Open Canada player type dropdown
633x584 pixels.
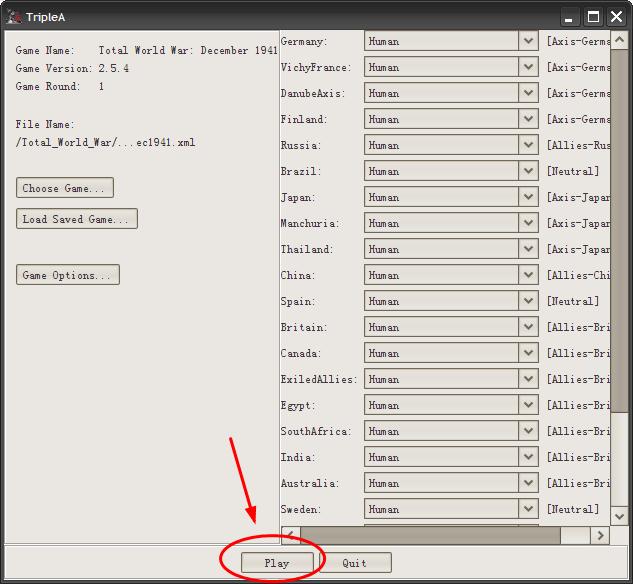451,353
